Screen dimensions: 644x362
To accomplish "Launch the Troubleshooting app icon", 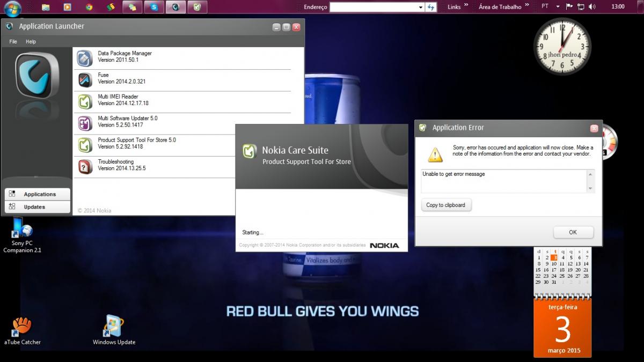I will pos(85,167).
